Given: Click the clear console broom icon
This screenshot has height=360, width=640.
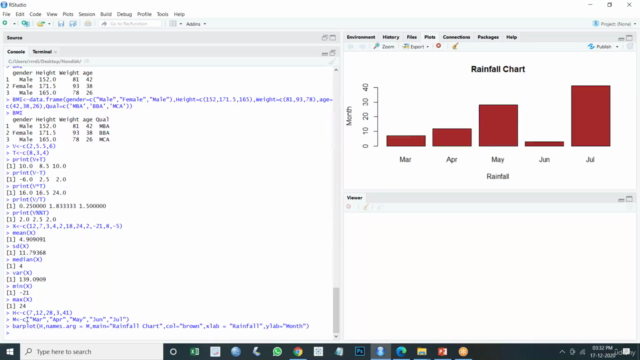Looking at the screenshot, I should click(331, 62).
